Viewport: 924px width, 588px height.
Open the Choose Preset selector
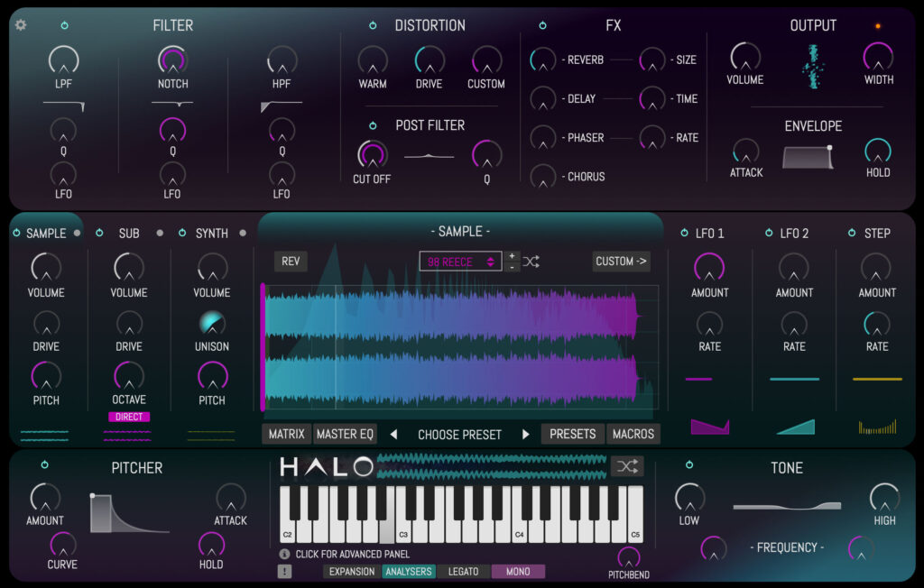(459, 435)
